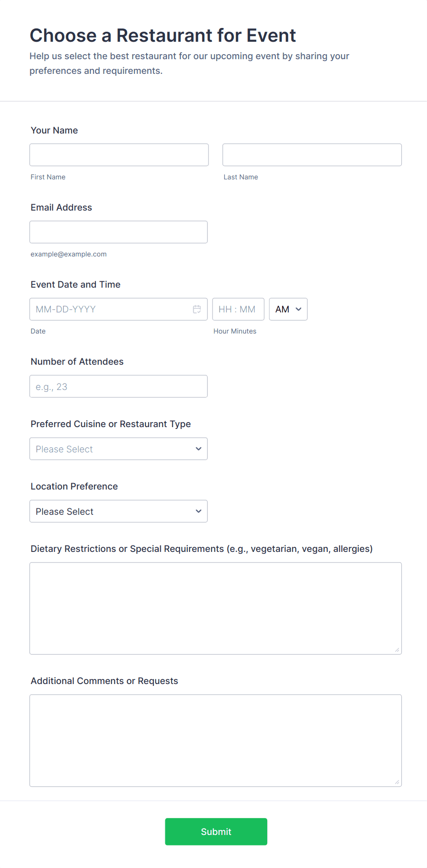Screen dimensions: 427x868
Task: Click the Number of Attendees field
Action: (118, 386)
